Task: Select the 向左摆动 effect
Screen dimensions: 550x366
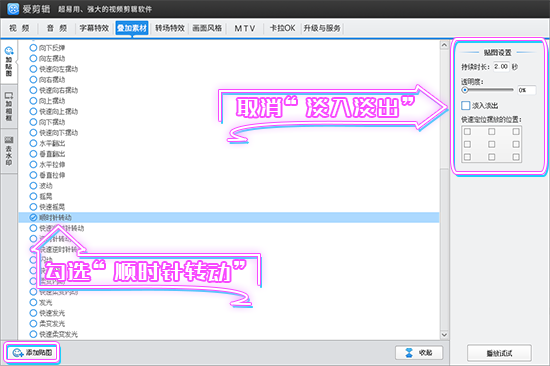Action: point(47,58)
